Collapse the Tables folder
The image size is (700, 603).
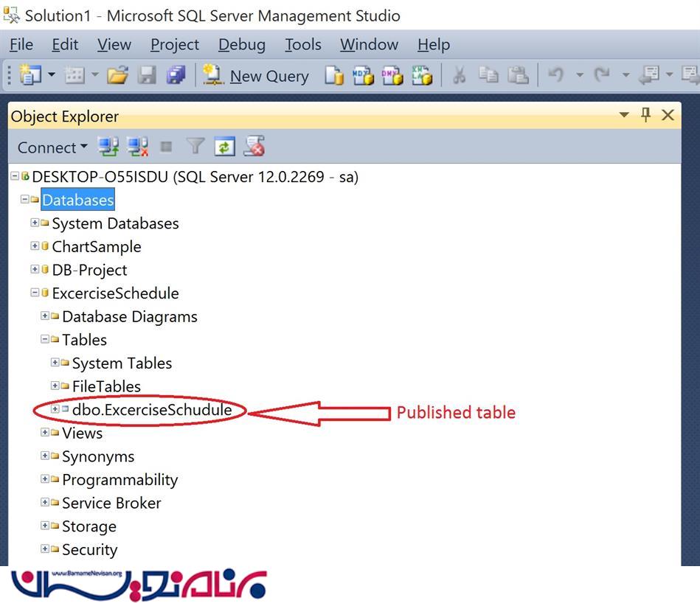45,339
